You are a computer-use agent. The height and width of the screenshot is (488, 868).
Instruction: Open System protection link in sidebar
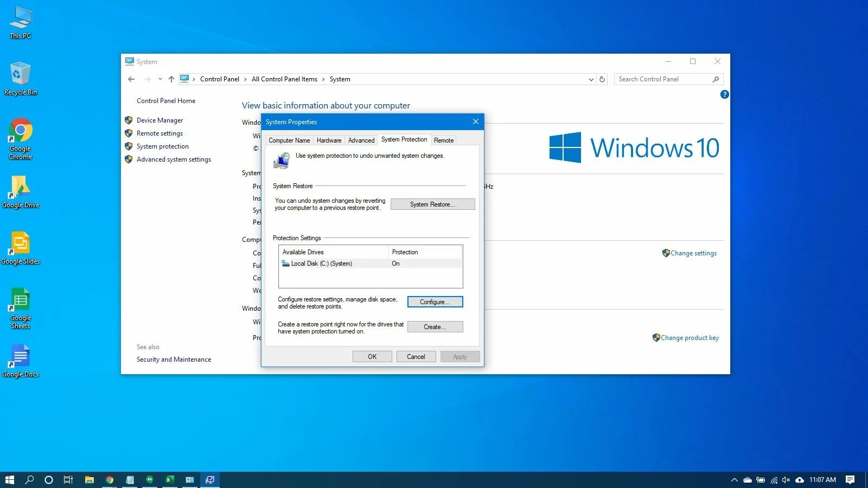[163, 146]
